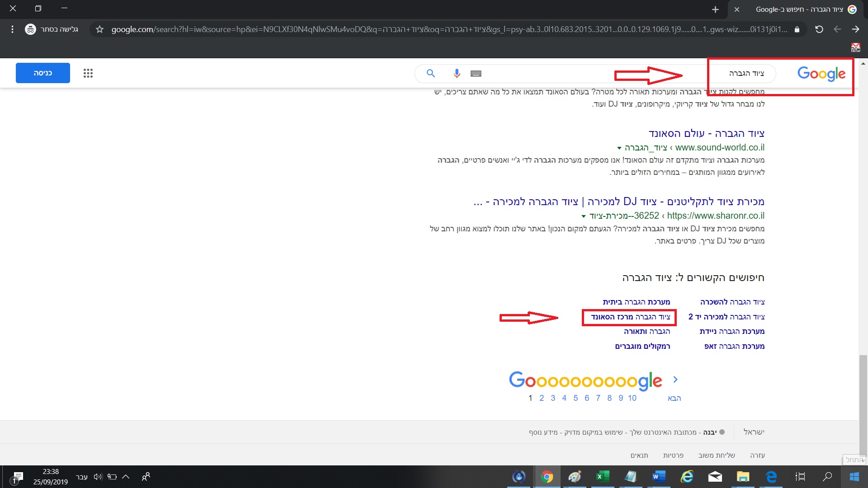Click the page vertical scrollbar thumb

click(863, 405)
